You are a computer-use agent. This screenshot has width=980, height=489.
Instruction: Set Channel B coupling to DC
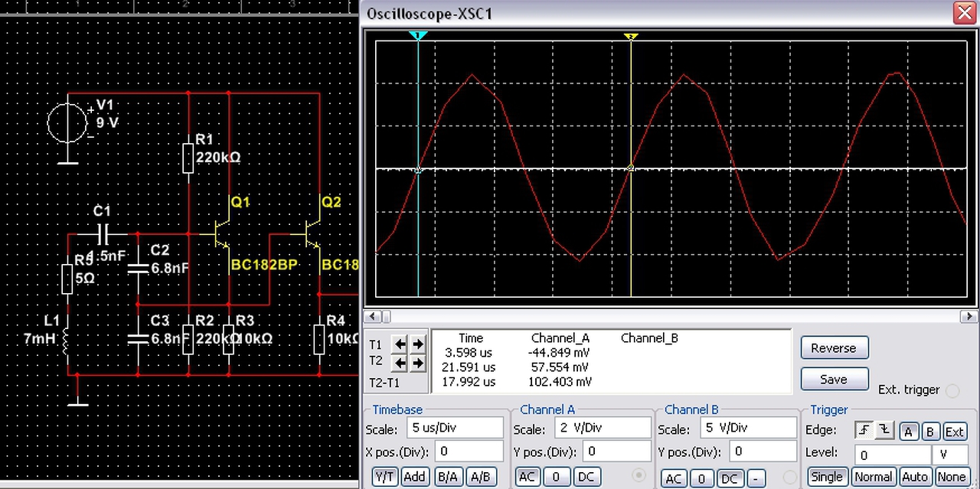pyautogui.click(x=729, y=478)
